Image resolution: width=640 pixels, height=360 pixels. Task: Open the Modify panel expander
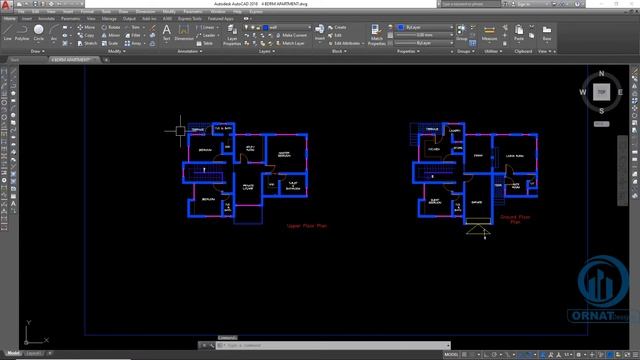click(117, 51)
